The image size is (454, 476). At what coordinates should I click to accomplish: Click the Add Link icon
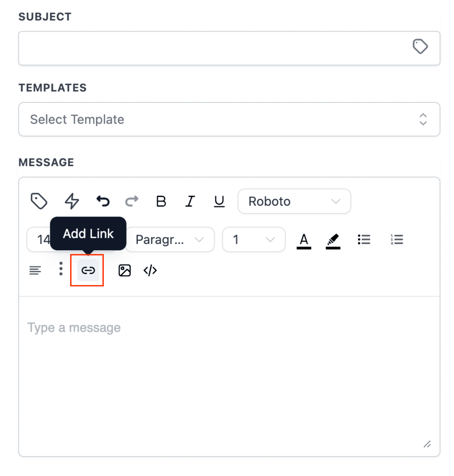(x=88, y=270)
